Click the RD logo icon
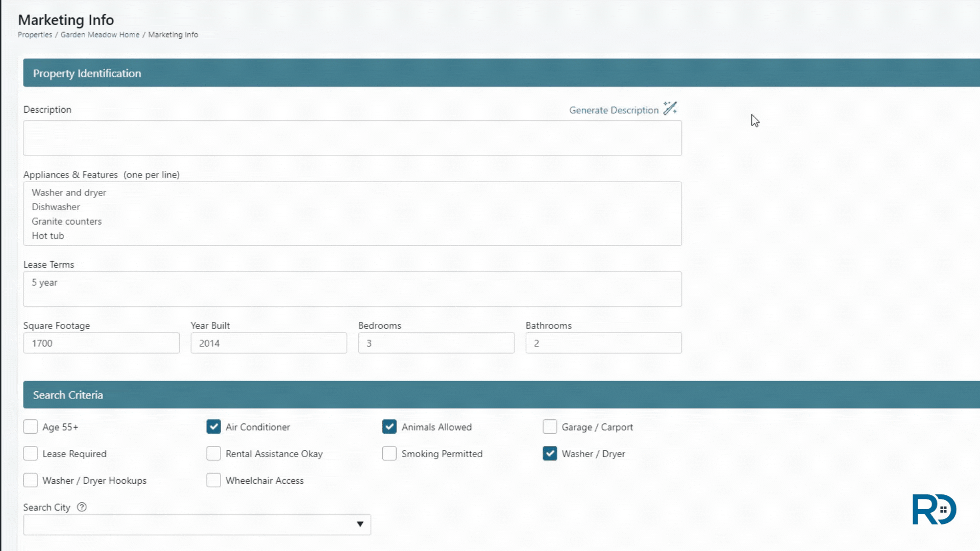 click(x=934, y=509)
